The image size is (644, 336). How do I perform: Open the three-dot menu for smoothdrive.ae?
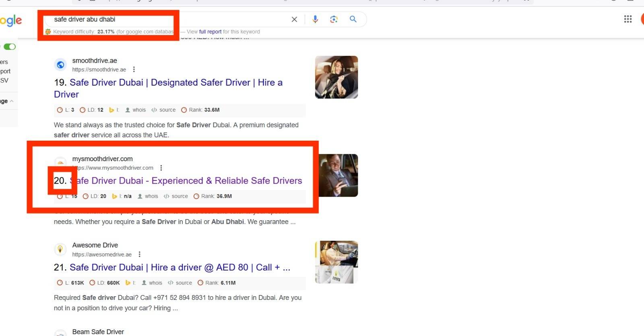134,70
